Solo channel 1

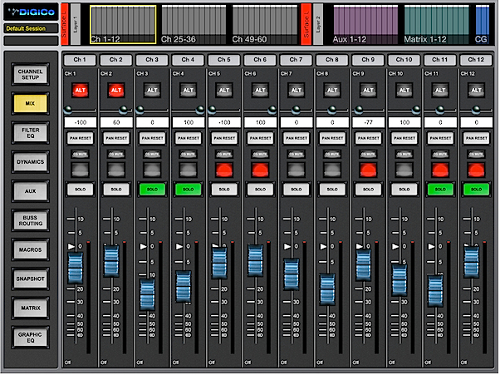[x=80, y=189]
